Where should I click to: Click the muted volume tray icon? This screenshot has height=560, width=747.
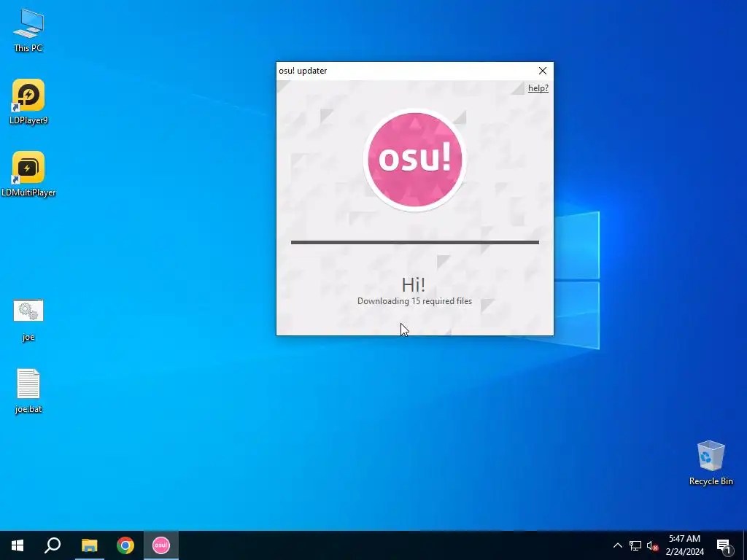tap(652, 545)
